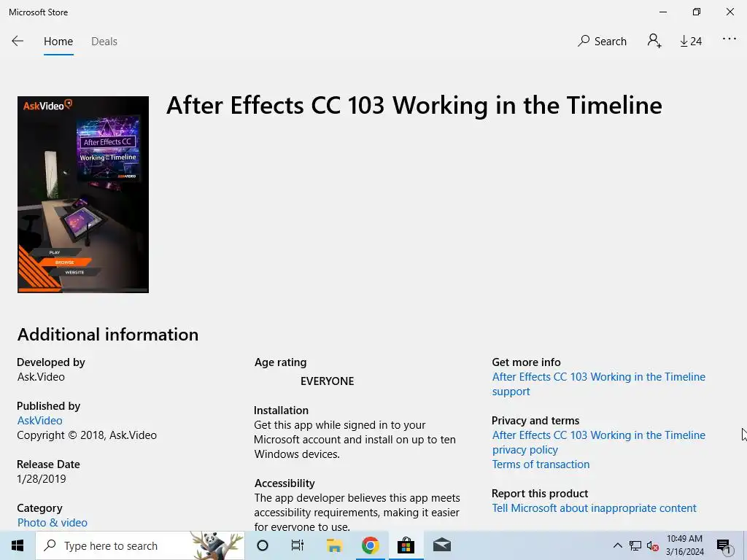The image size is (747, 560).
Task: Launch Google Chrome from the taskbar
Action: pyautogui.click(x=370, y=545)
